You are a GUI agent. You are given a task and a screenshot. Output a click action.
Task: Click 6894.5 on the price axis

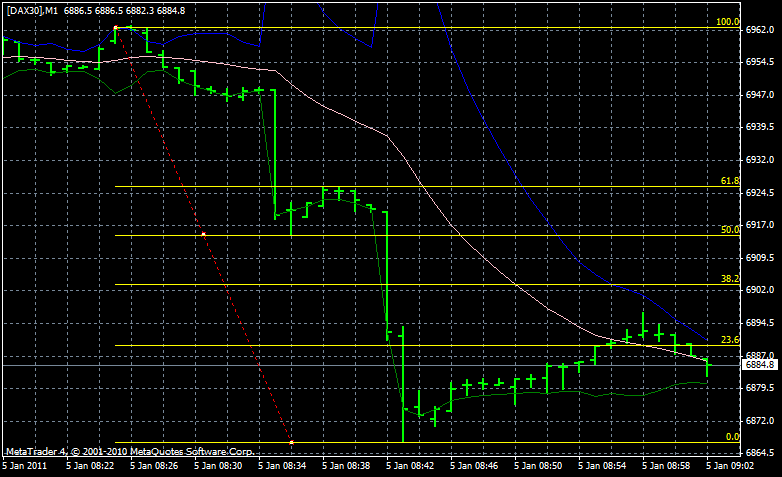pos(760,323)
